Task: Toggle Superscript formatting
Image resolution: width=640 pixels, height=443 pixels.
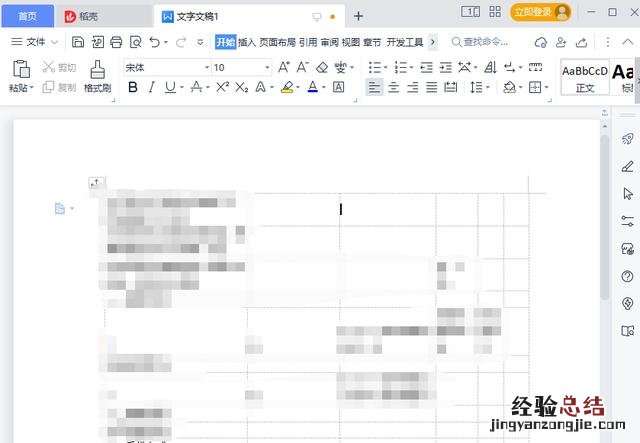Action: 222,87
